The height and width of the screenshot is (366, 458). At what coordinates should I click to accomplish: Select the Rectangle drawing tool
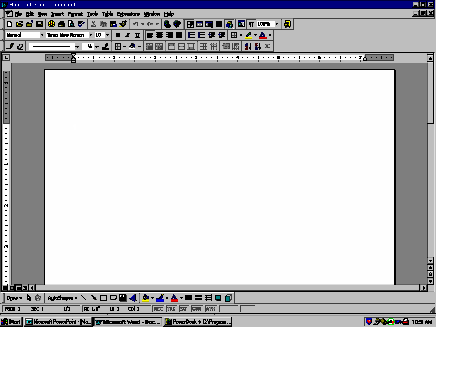[103, 298]
